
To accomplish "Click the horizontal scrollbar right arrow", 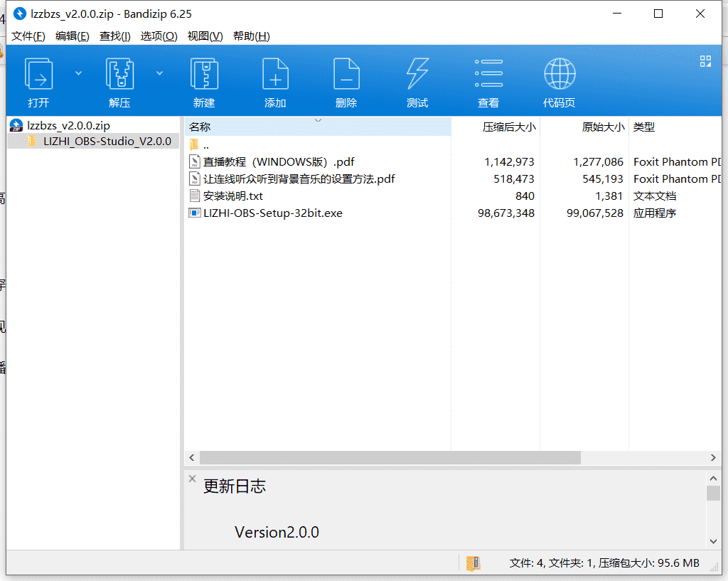I will (x=713, y=457).
